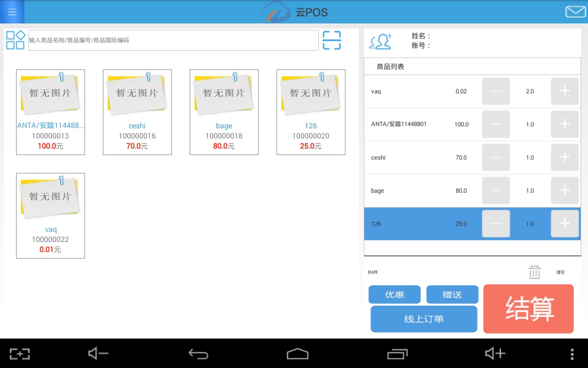Screen dimensions: 588x368
Task: Increase quantity of bage in cart
Action: (x=565, y=190)
